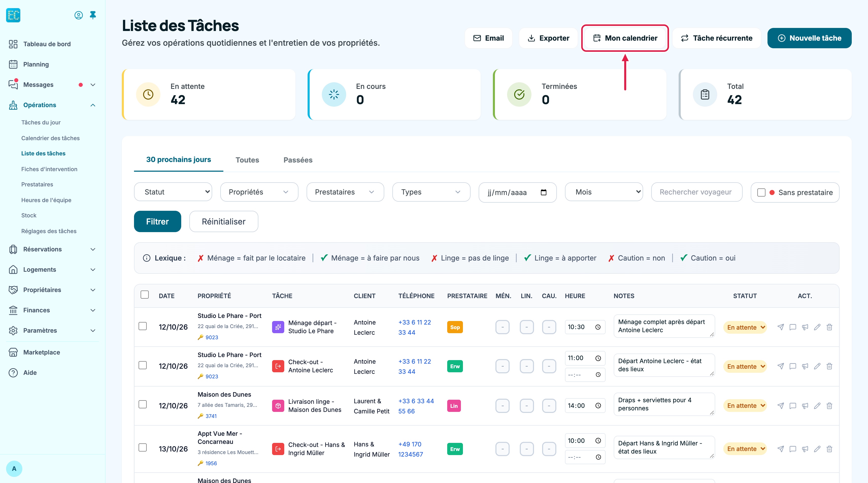Focus the Rechercher voyageur search field
This screenshot has width=868, height=483.
[696, 192]
